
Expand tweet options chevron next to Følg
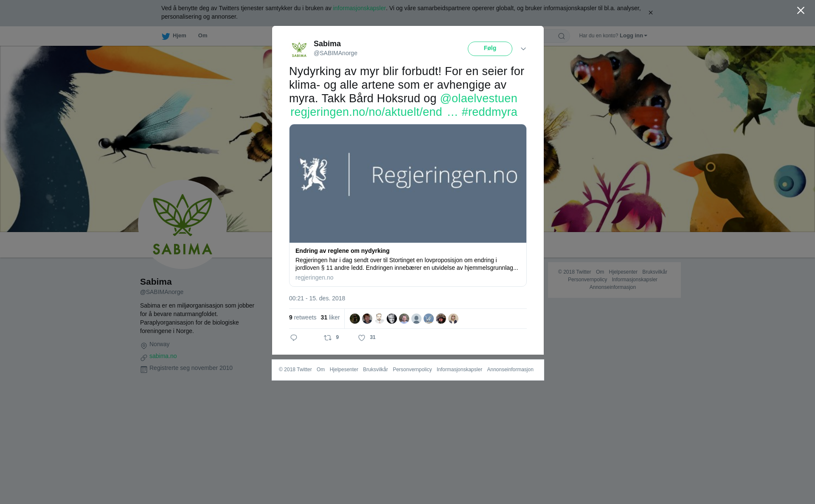pos(523,49)
